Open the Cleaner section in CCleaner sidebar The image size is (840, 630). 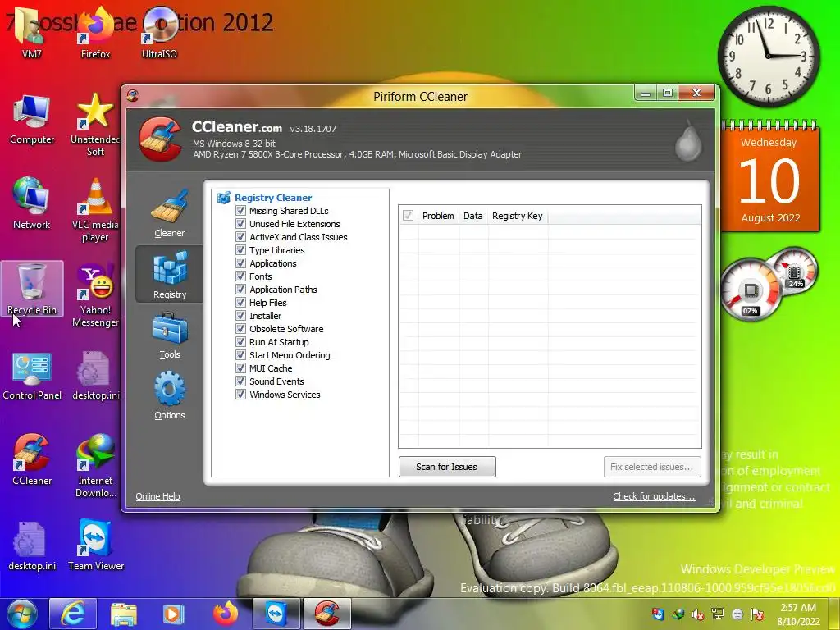click(169, 213)
